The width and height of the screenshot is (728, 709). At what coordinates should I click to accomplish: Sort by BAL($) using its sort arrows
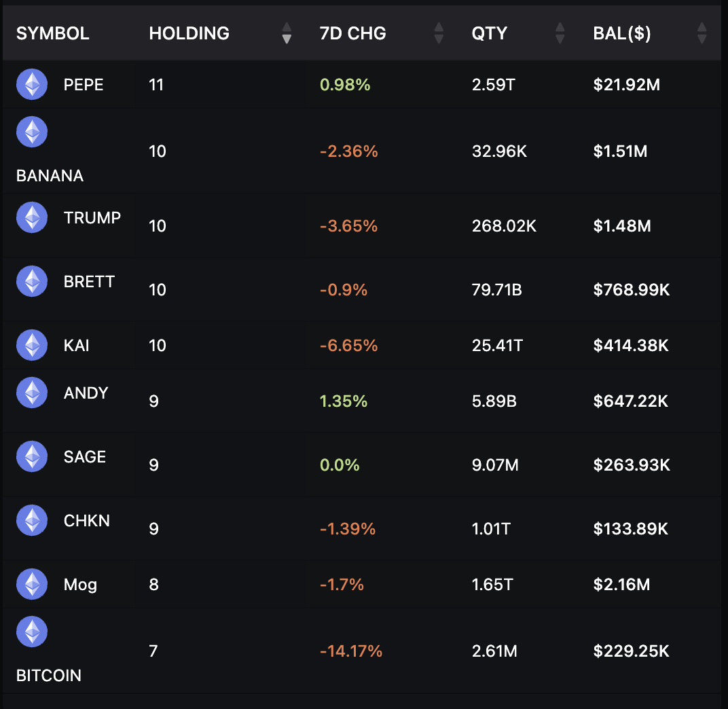click(702, 33)
